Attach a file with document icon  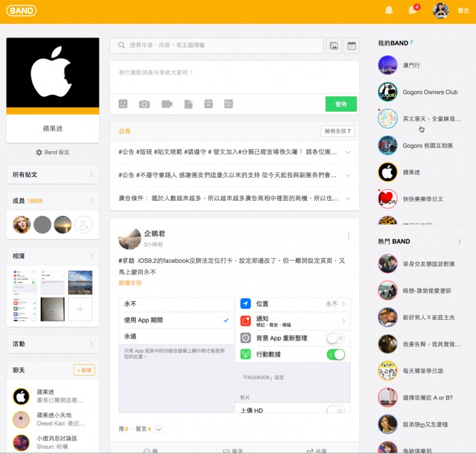click(x=188, y=104)
